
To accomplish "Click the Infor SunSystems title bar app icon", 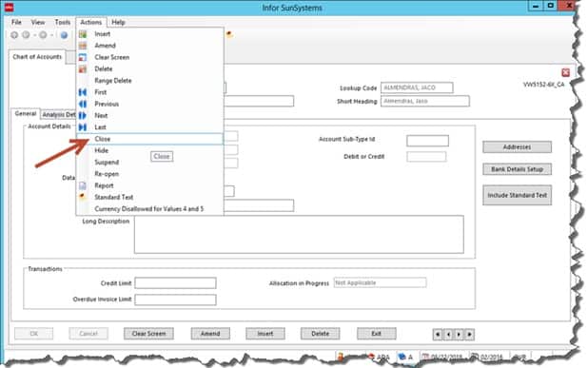I will pyautogui.click(x=9, y=7).
